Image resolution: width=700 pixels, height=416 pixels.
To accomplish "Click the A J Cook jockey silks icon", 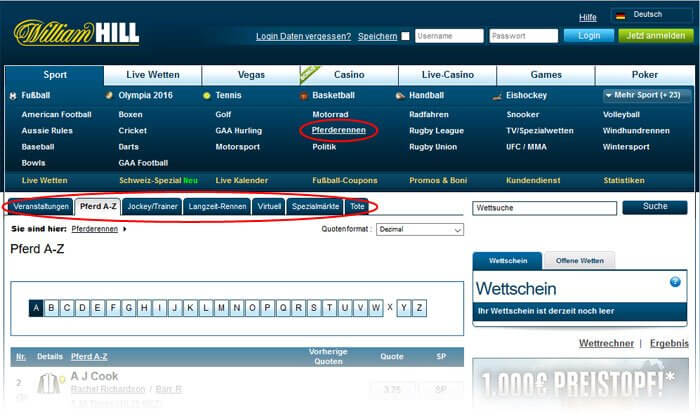I will click(49, 383).
